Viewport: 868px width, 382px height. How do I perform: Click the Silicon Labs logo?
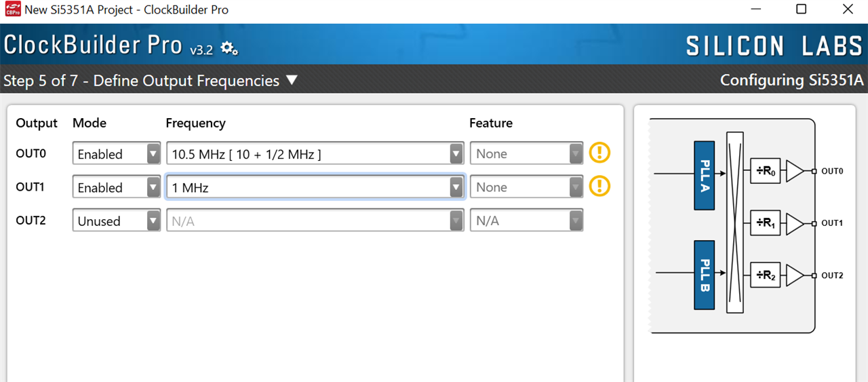tap(774, 46)
